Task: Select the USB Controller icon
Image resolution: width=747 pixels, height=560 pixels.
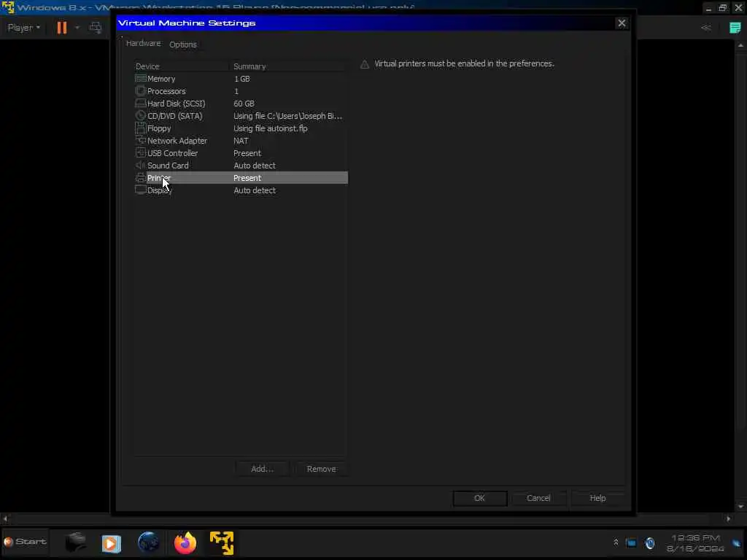Action: pyautogui.click(x=141, y=153)
